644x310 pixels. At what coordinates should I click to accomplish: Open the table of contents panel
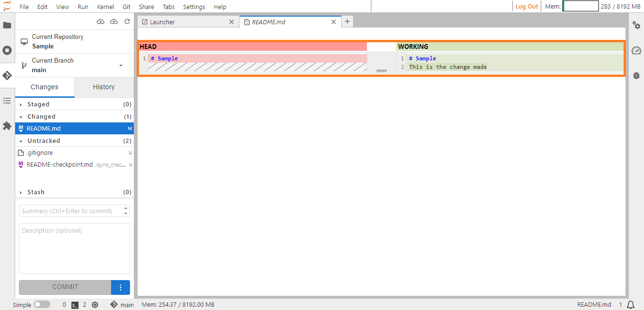7,101
